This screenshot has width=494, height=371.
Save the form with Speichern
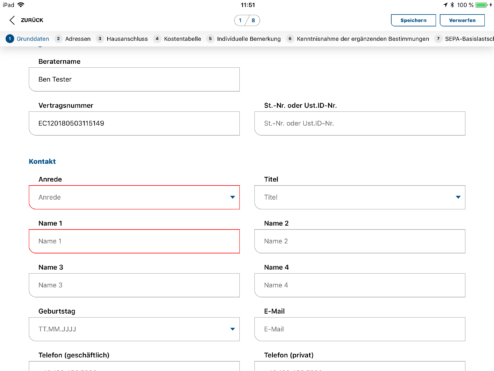[x=413, y=20]
